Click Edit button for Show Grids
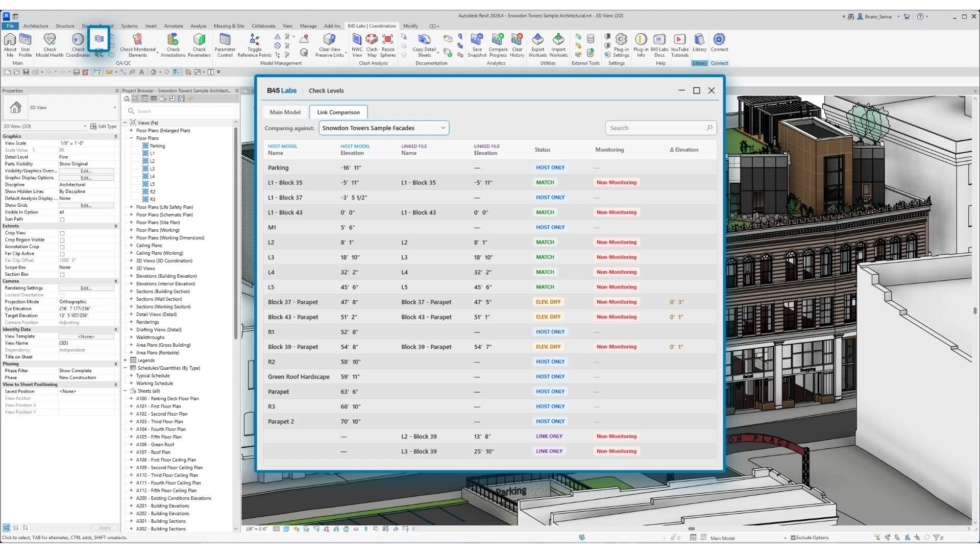Viewport: 980px width, 553px height. pyautogui.click(x=86, y=206)
